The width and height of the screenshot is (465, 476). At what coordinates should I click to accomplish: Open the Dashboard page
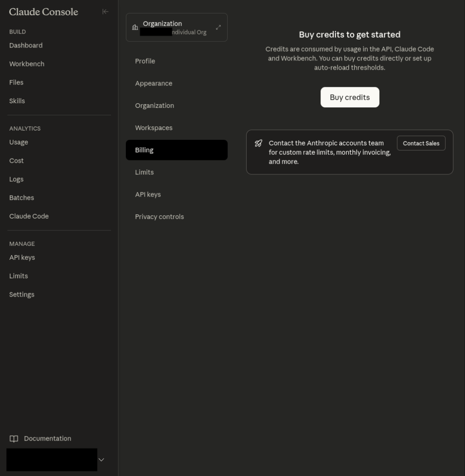point(26,46)
